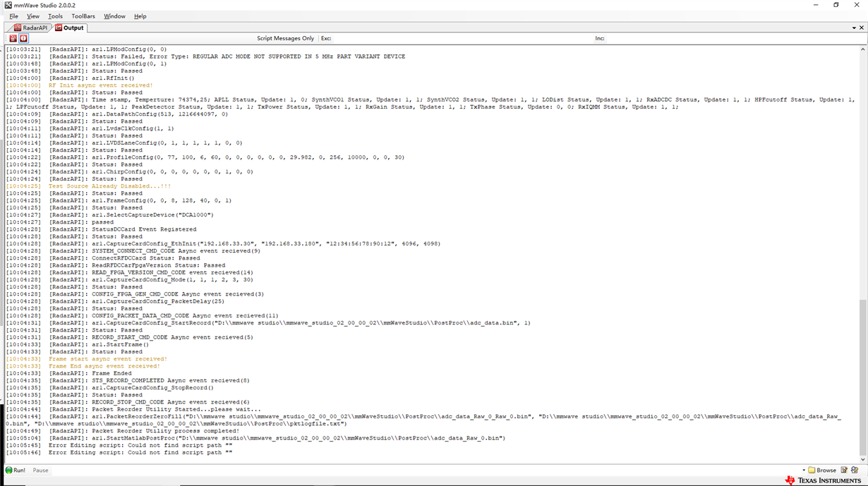Viewport: 868px width, 486px height.
Task: Open the File menu
Action: click(x=13, y=16)
